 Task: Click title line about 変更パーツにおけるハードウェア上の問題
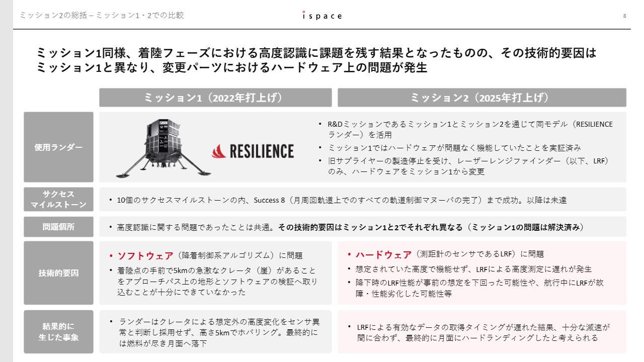232,68
